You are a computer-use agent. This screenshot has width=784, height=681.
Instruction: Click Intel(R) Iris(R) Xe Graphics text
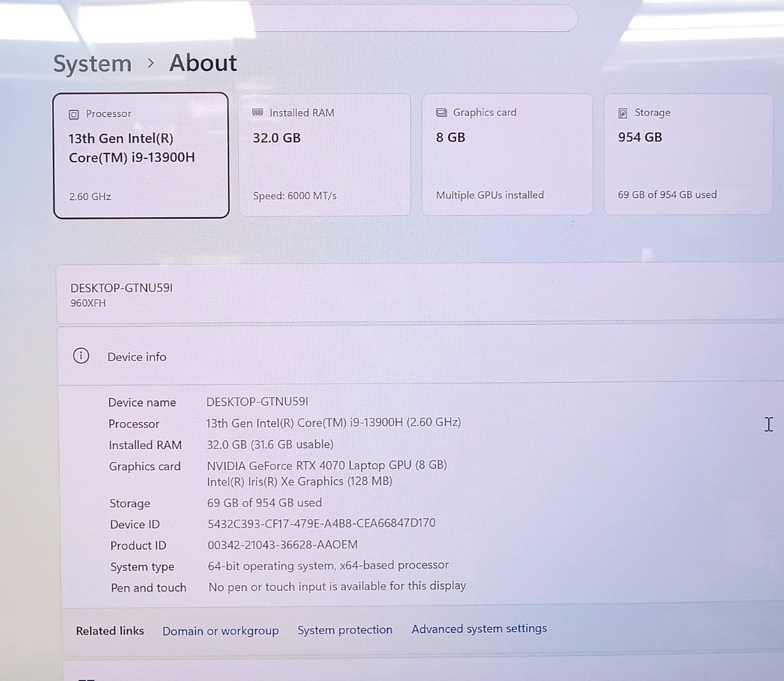[x=300, y=481]
